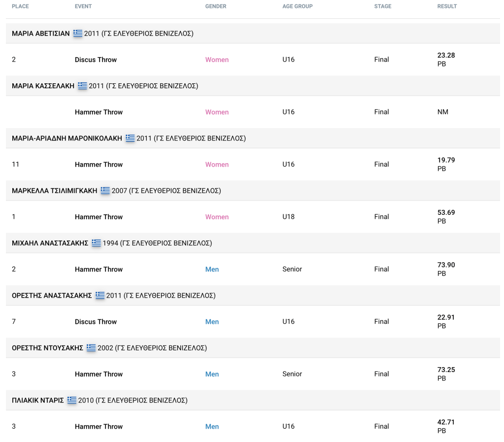Click Women link in ΜΑΡΙΑ ΑΒΕΤΙΣΙΑΝ's Discus row

click(x=217, y=60)
